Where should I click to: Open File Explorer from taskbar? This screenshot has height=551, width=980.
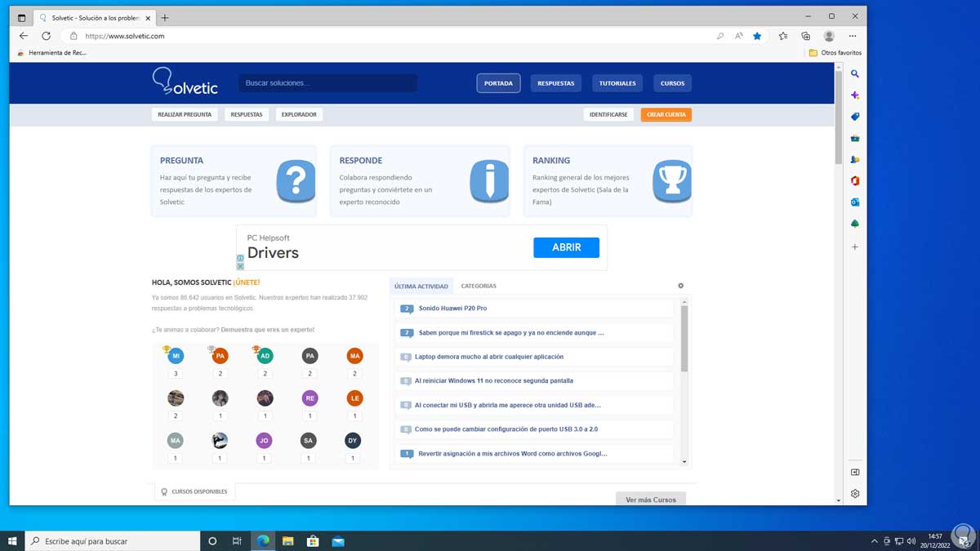click(x=287, y=540)
